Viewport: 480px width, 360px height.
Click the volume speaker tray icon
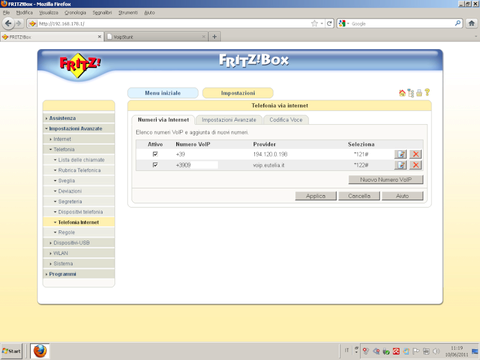[x=436, y=351]
